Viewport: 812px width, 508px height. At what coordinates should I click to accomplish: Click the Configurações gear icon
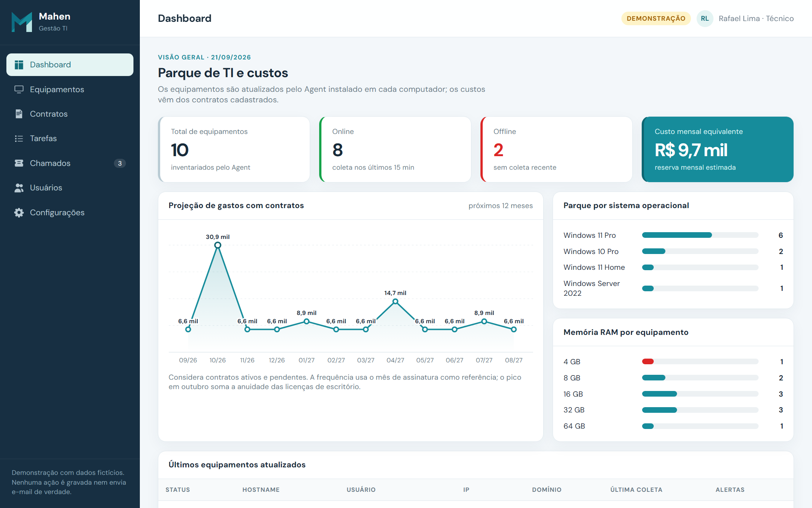(19, 213)
